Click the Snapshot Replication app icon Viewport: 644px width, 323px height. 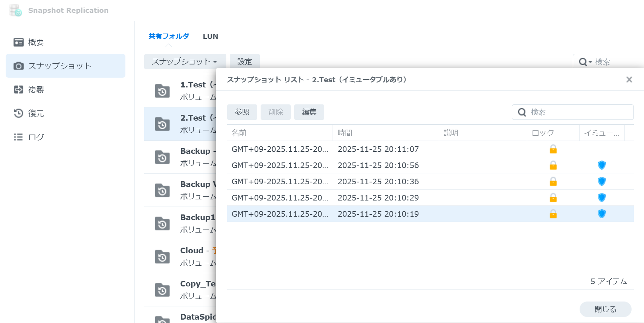pyautogui.click(x=15, y=10)
